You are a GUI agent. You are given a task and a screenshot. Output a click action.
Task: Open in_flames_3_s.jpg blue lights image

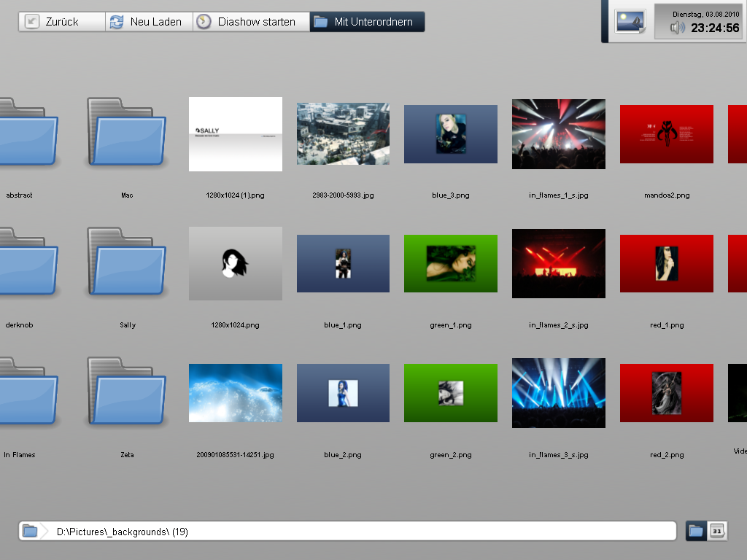(558, 393)
